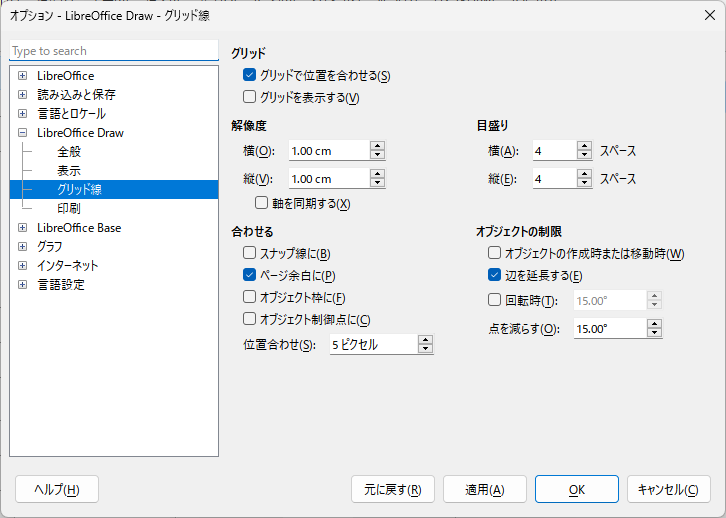The image size is (726, 518).
Task: Click LibreOffice Base label in tree
Action: 79,227
